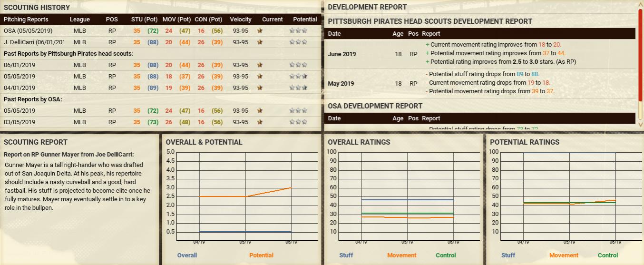Click current star in 05/05/2019 Pirates scout row
644x265 pixels.
pyautogui.click(x=260, y=77)
